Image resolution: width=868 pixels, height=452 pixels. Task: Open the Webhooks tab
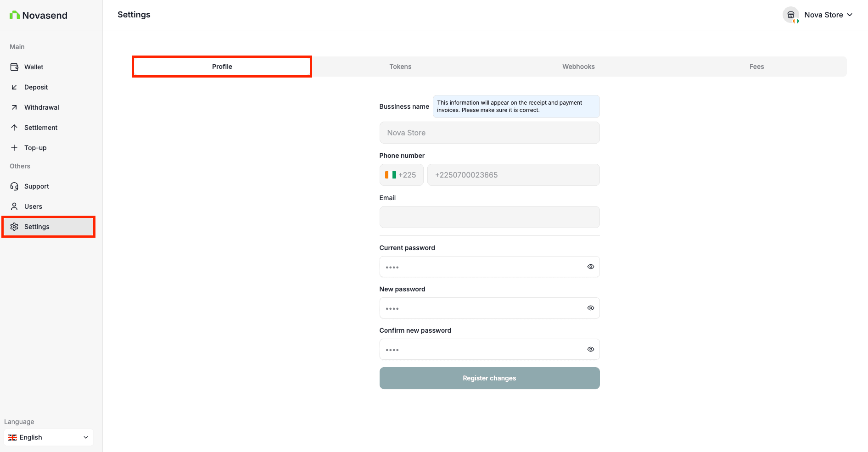pos(578,66)
